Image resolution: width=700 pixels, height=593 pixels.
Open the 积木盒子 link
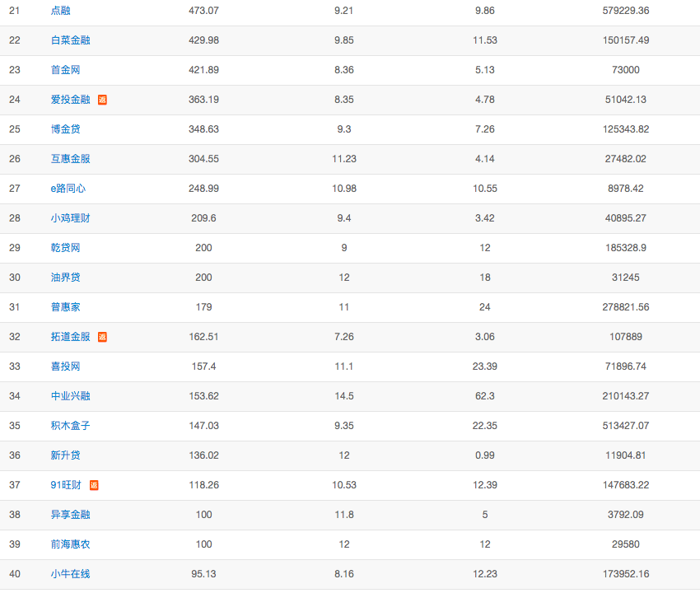coord(71,426)
